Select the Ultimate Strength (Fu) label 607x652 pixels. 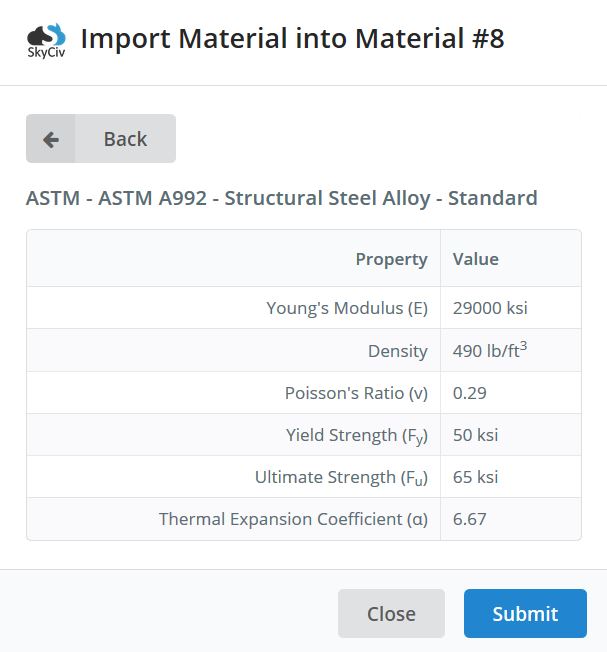tap(341, 478)
